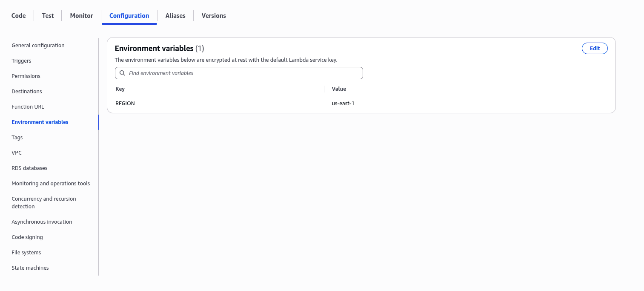644x291 pixels.
Task: Navigate to Destinations settings
Action: click(x=27, y=92)
